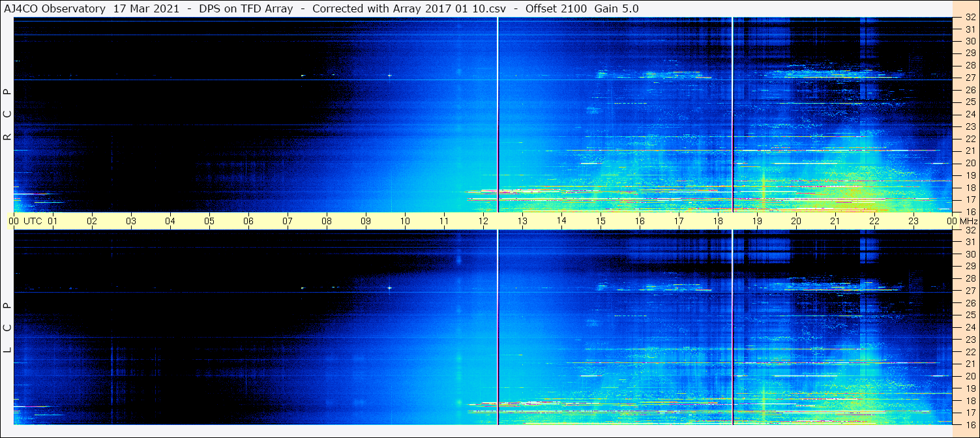
Task: Click white vertical line near 18:20 in LCP spectrogram
Action: [733, 327]
